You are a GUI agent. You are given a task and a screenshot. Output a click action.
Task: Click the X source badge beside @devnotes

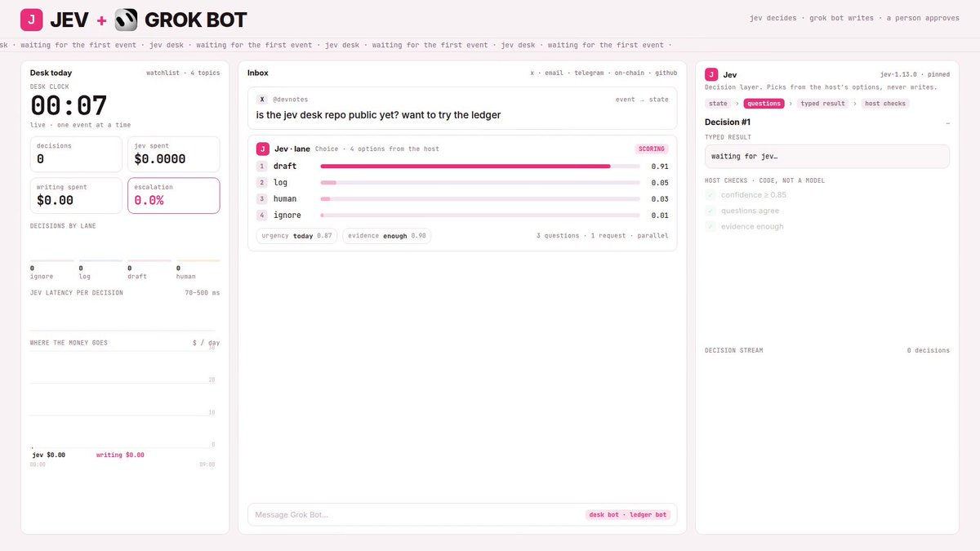[x=262, y=99]
